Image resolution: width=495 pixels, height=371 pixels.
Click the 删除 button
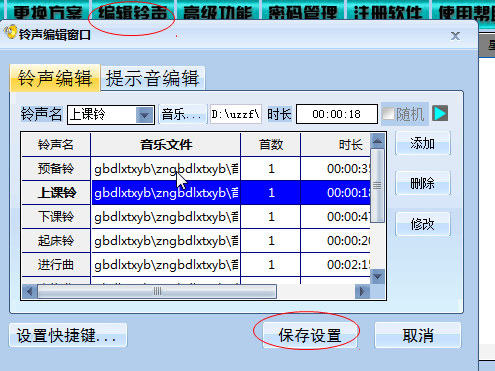tap(423, 183)
